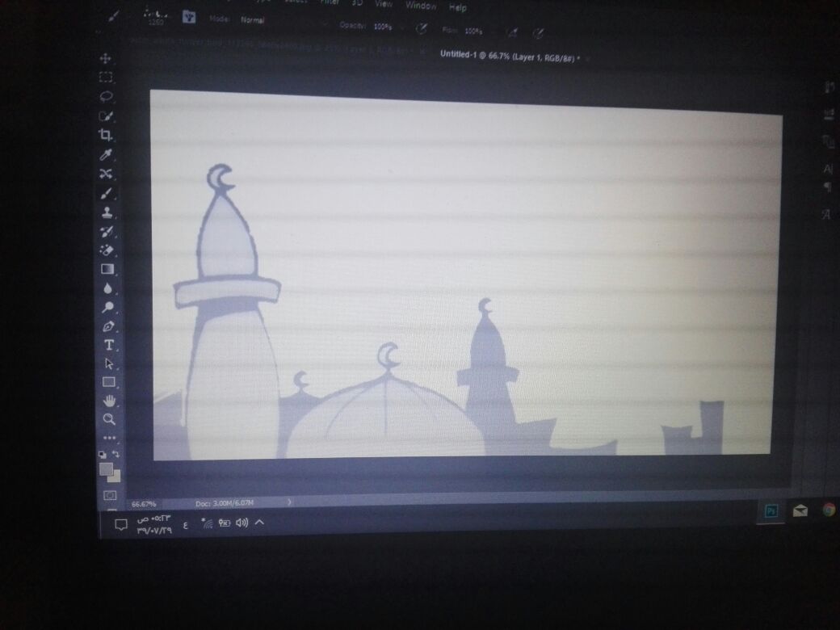840x630 pixels.
Task: Click the Photoshop icon in the taskbar
Action: [x=771, y=511]
